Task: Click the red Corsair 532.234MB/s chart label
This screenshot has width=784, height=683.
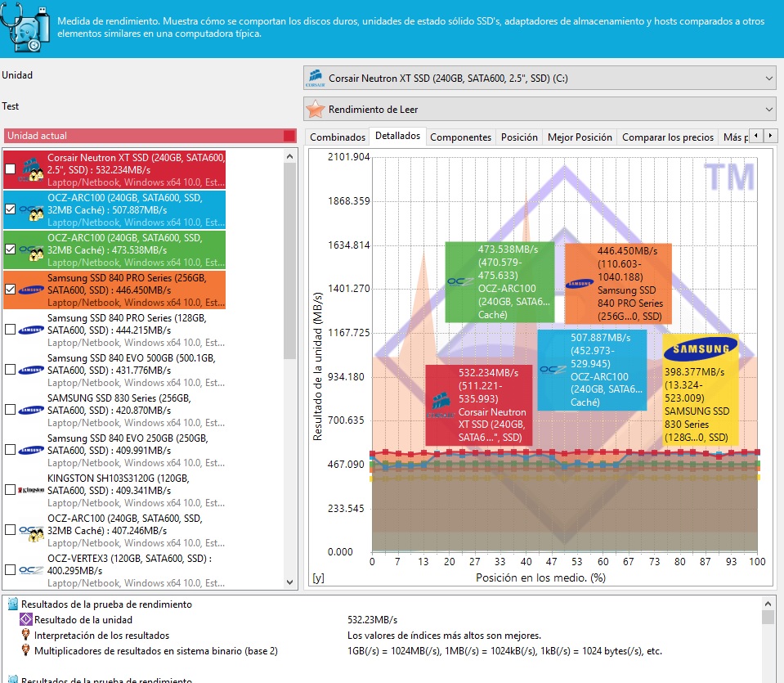Action: pos(478,405)
